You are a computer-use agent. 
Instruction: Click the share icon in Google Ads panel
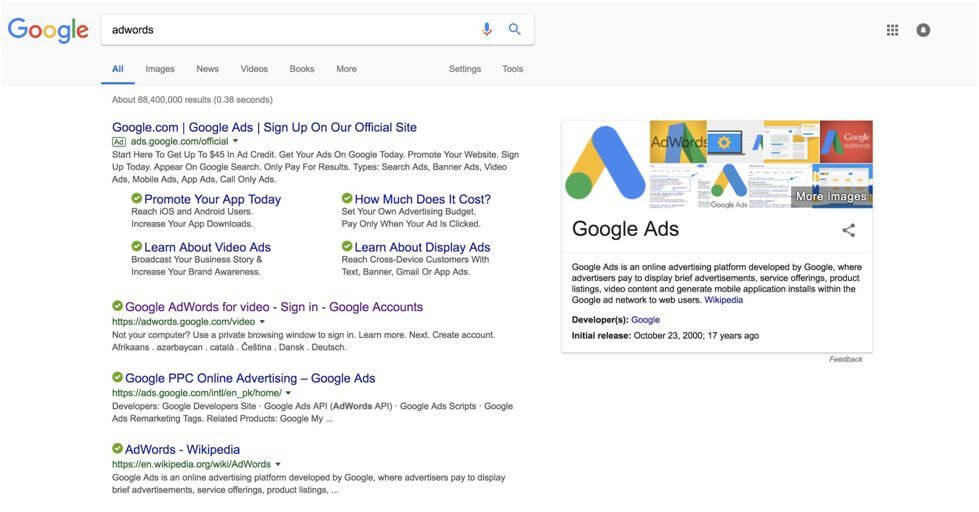(849, 230)
